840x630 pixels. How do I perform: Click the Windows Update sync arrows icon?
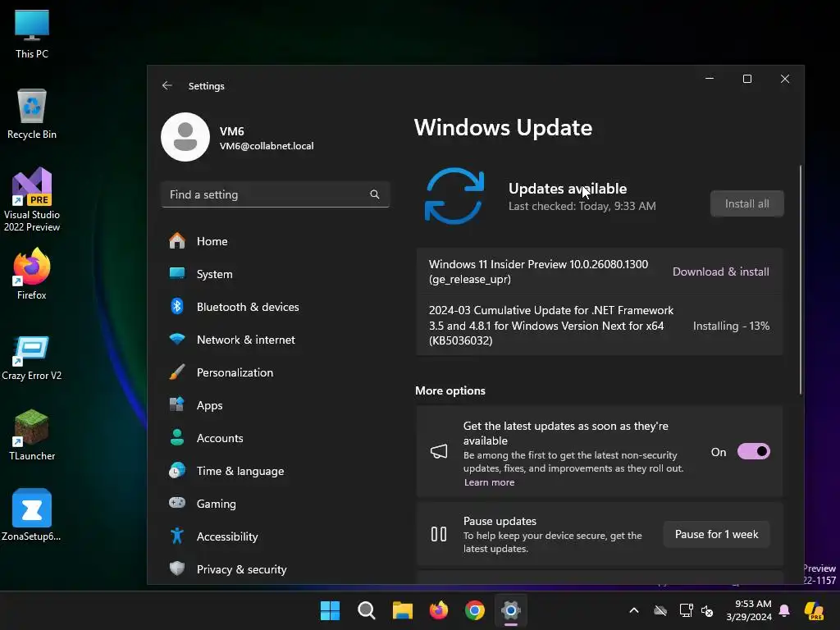click(x=454, y=196)
